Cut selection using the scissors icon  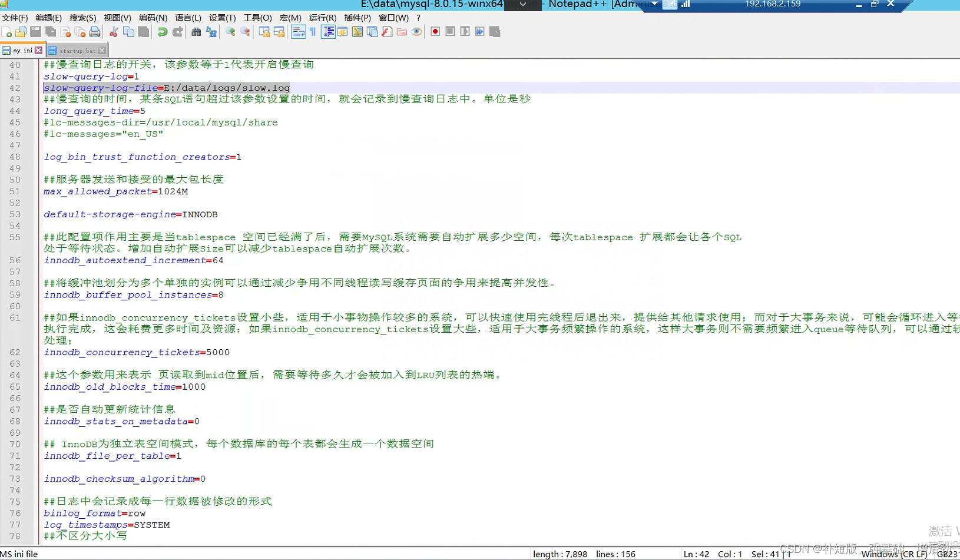tap(114, 32)
